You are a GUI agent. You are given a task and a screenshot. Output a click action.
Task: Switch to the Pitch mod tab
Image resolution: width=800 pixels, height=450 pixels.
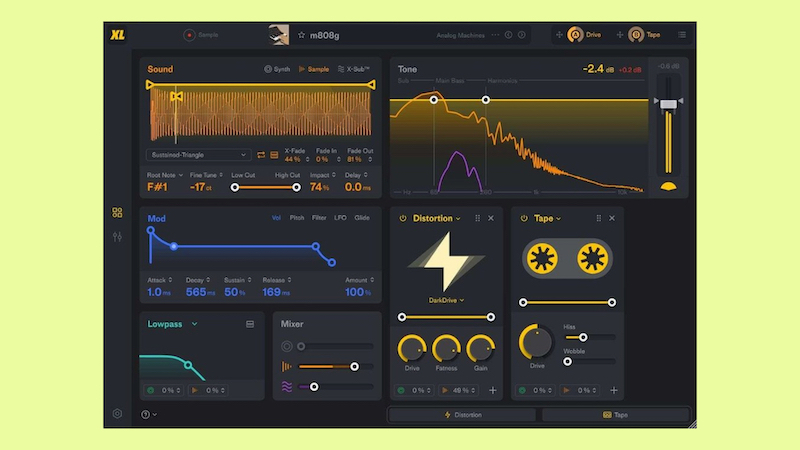pyautogui.click(x=297, y=217)
